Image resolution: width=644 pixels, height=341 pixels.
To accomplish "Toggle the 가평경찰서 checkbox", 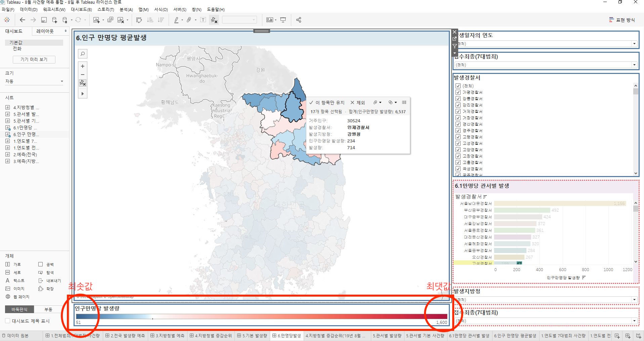I will (458, 92).
